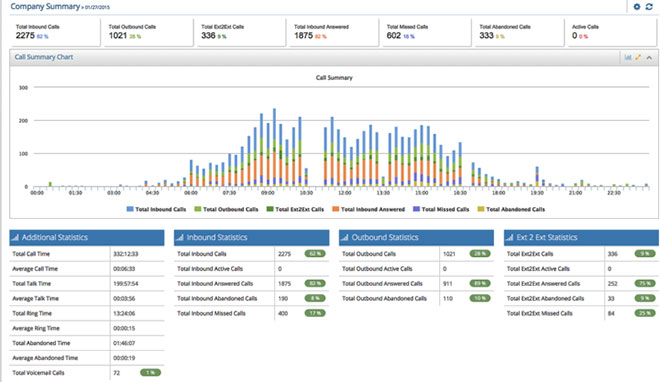Refresh the Company Summary dashboard
This screenshot has height=382, width=660.
click(x=649, y=7)
